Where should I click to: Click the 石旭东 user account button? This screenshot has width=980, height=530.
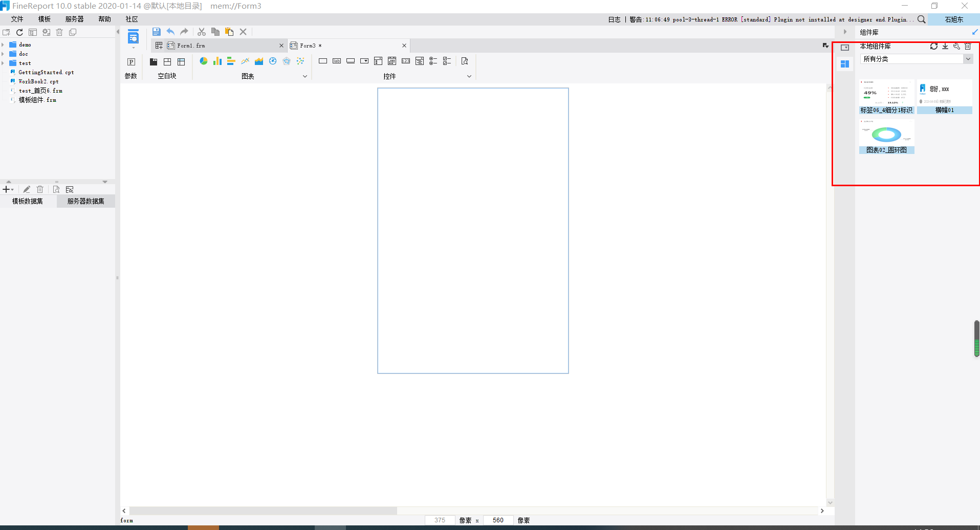tap(954, 19)
